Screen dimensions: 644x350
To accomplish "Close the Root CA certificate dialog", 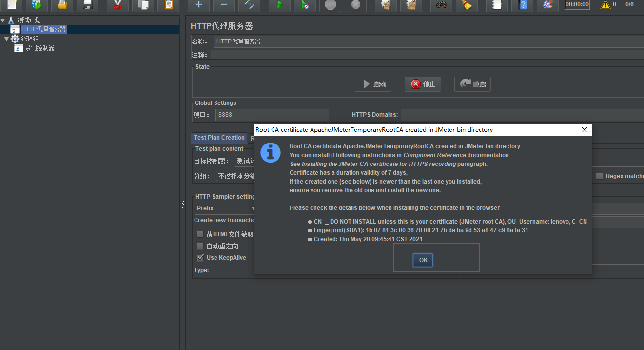I will pos(585,130).
